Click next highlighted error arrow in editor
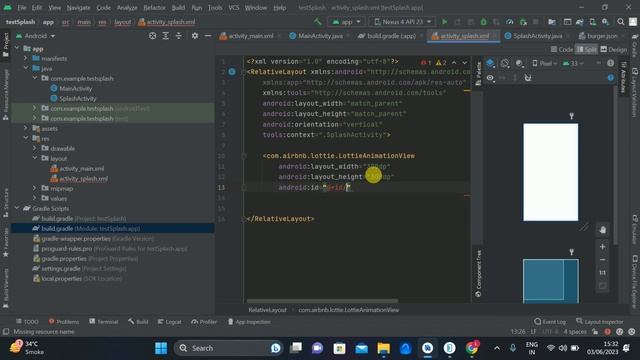640x360 pixels. coord(464,62)
